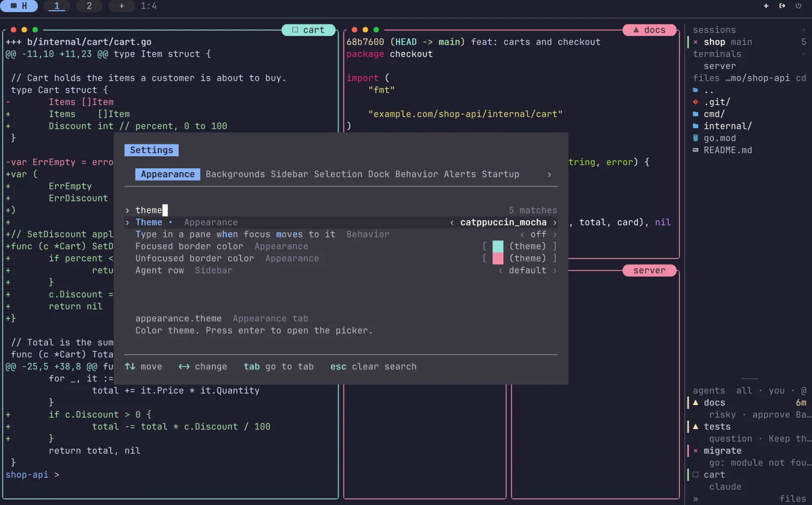The height and width of the screenshot is (505, 812).
Task: Click the README.md markdown icon
Action: click(x=695, y=150)
